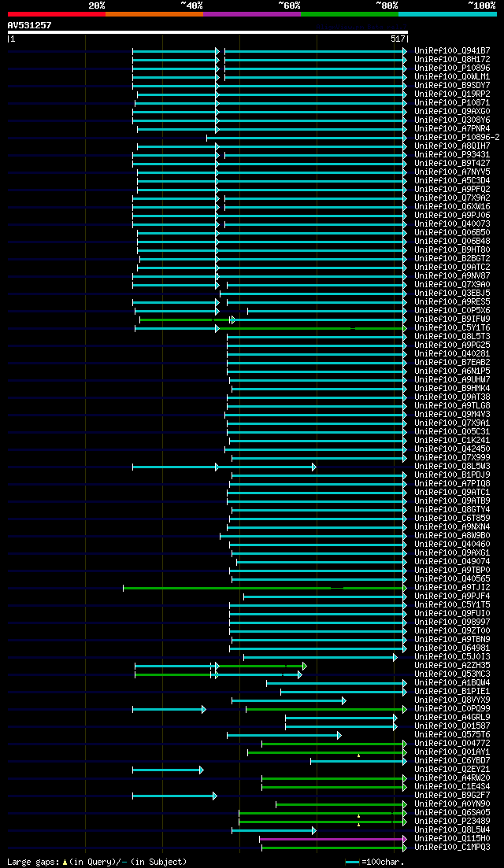Select label UniRef100_C1K241

coord(453,441)
